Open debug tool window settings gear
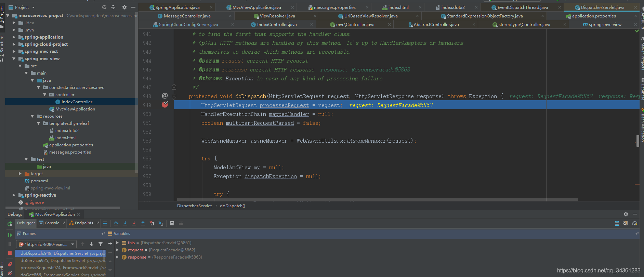Image resolution: width=644 pixels, height=277 pixels. [x=626, y=214]
